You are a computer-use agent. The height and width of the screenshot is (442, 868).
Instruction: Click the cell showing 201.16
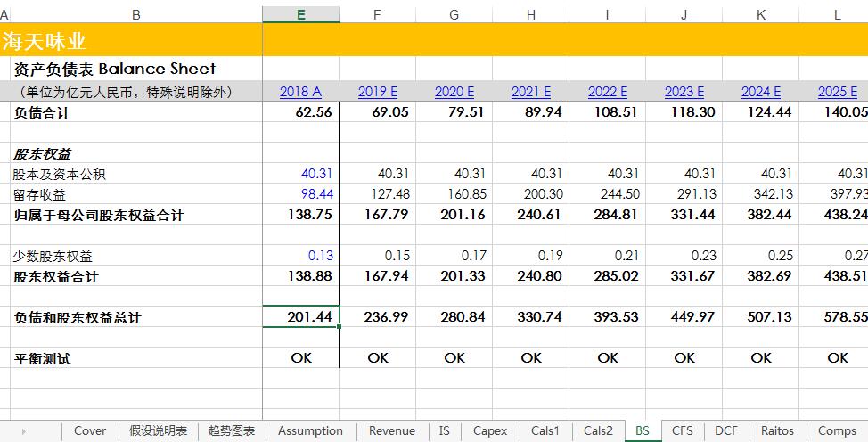454,215
